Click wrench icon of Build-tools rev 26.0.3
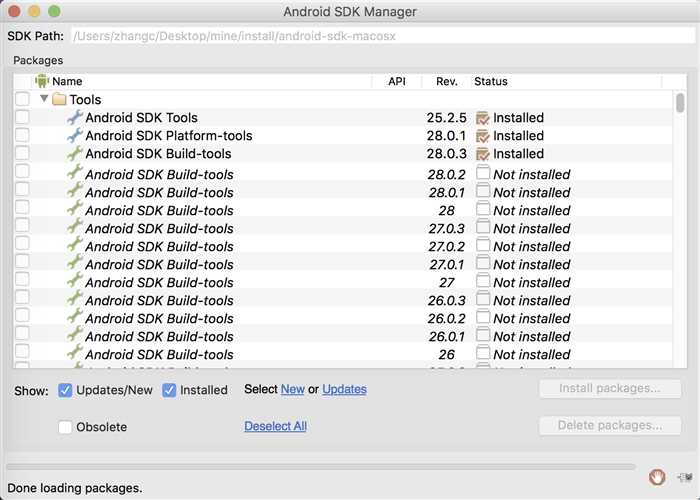The height and width of the screenshot is (500, 700). click(75, 298)
